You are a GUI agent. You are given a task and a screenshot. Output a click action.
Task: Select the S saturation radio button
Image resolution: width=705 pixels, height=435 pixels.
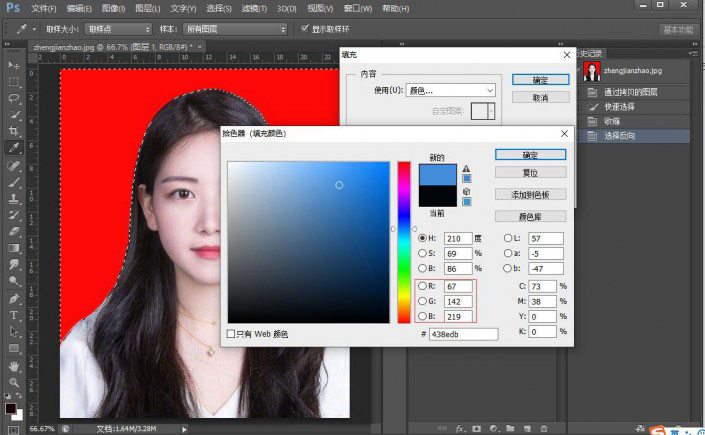[420, 253]
